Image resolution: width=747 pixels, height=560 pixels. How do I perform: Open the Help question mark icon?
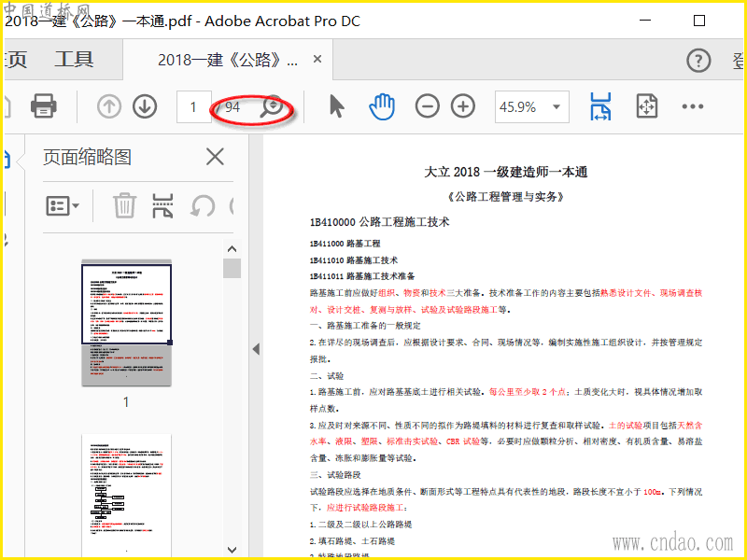(x=698, y=61)
